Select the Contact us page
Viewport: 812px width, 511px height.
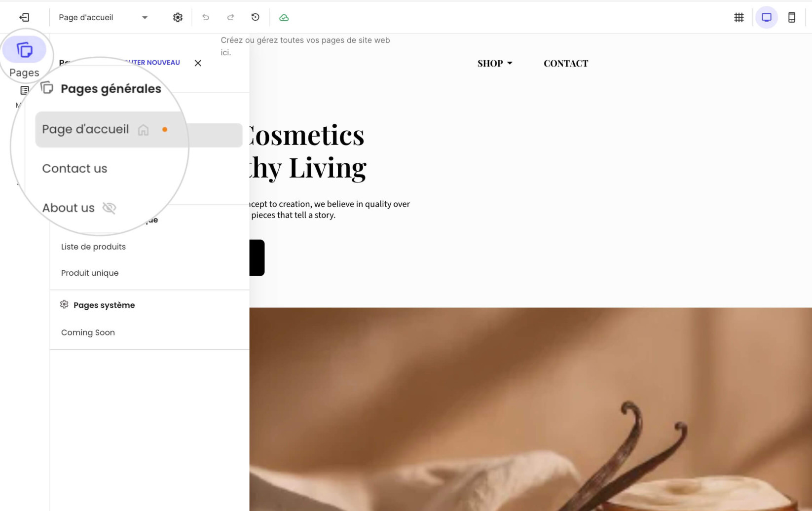tap(74, 169)
